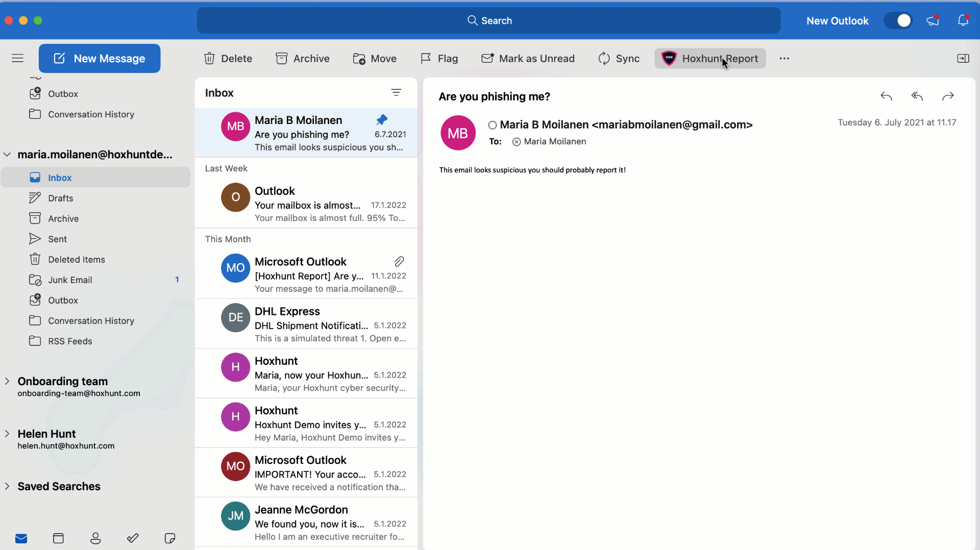Click the Search field
980x550 pixels.
[489, 20]
